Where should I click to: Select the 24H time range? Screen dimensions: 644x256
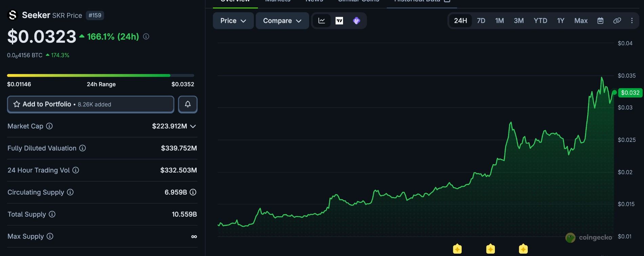460,21
